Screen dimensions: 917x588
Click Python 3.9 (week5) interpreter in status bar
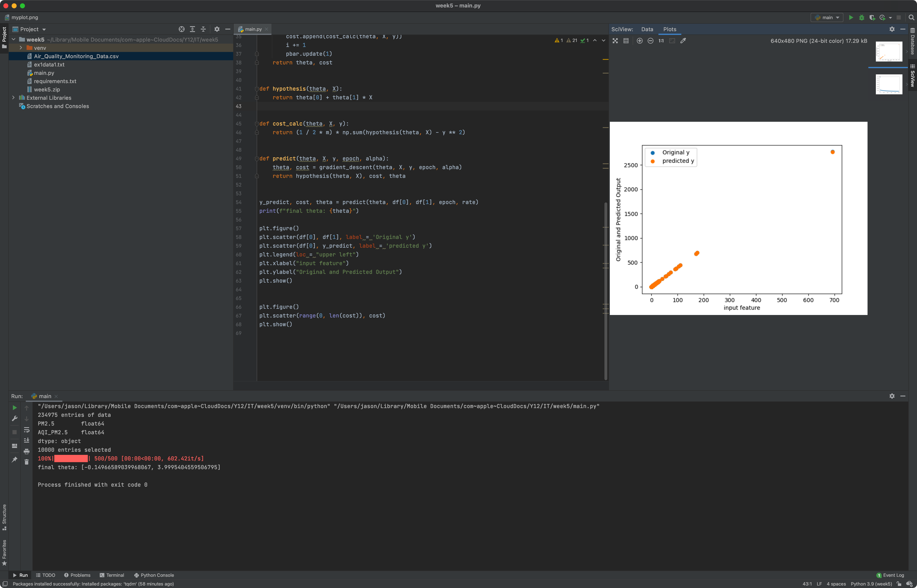pyautogui.click(x=871, y=584)
